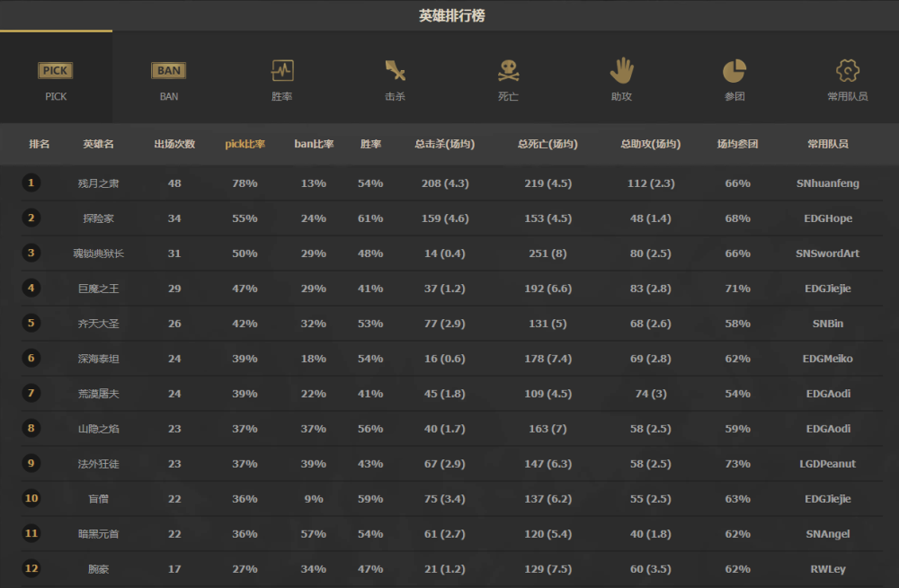Switch to the PICK tab label

(x=56, y=96)
